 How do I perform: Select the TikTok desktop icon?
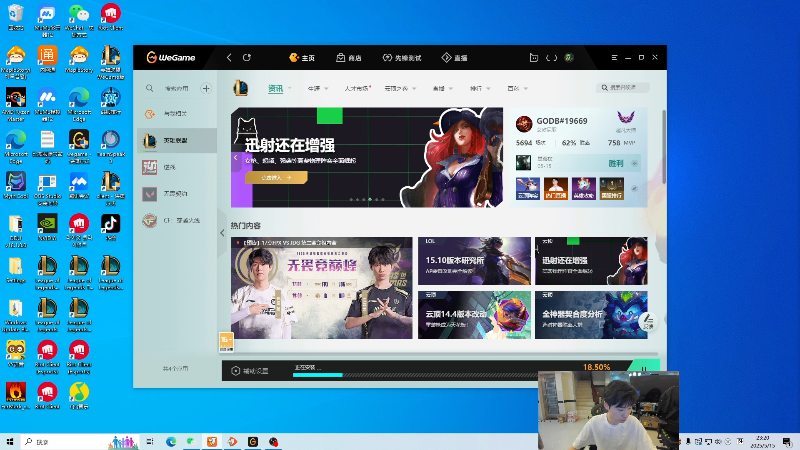110,227
